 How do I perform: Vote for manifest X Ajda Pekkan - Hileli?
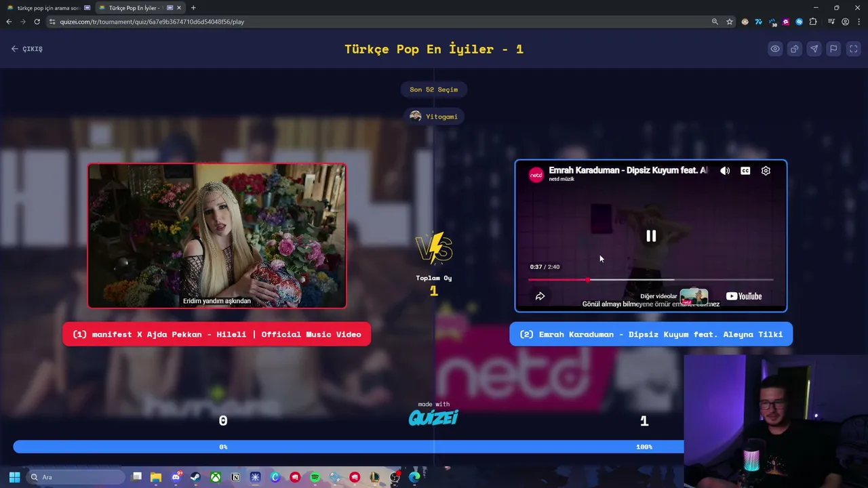tap(217, 334)
